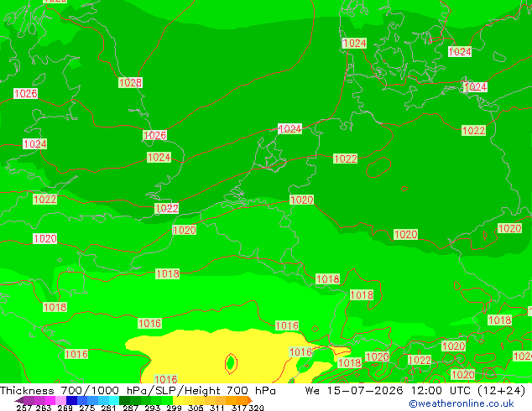The width and height of the screenshot is (532, 411).
Task: Open the weatheronline.co.uk copyright link
Action: tap(462, 403)
